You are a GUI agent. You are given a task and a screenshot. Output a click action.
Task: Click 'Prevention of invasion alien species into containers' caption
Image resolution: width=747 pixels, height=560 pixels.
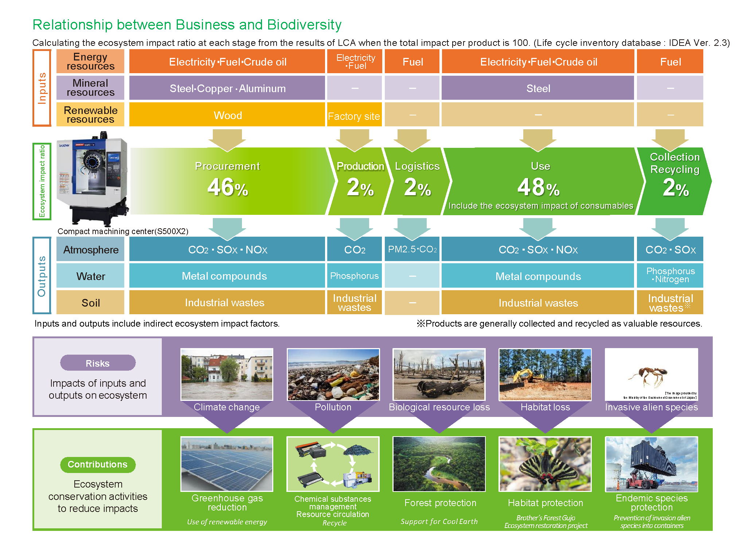[x=652, y=522]
